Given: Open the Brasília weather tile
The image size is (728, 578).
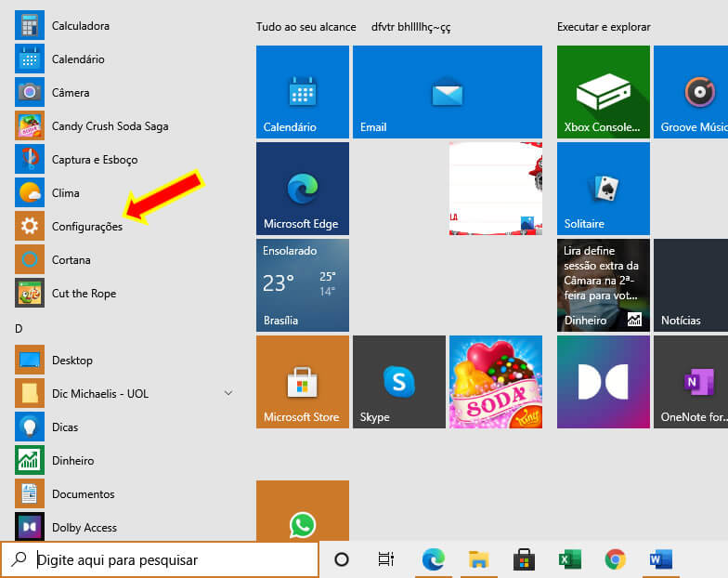Looking at the screenshot, I should [303, 284].
